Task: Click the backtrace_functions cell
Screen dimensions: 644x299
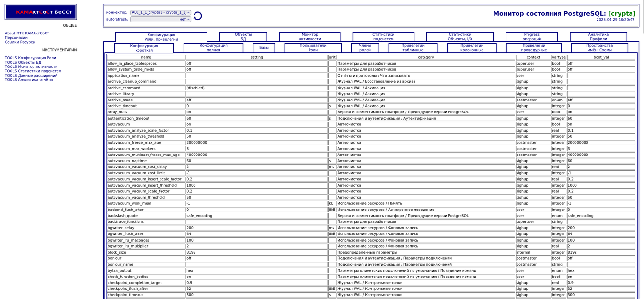Action: (x=146, y=222)
